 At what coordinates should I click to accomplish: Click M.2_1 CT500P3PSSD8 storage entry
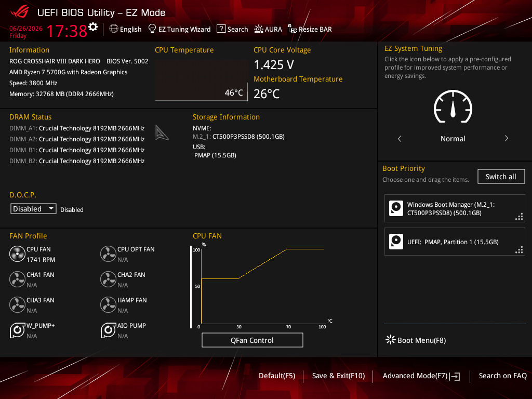(x=239, y=137)
